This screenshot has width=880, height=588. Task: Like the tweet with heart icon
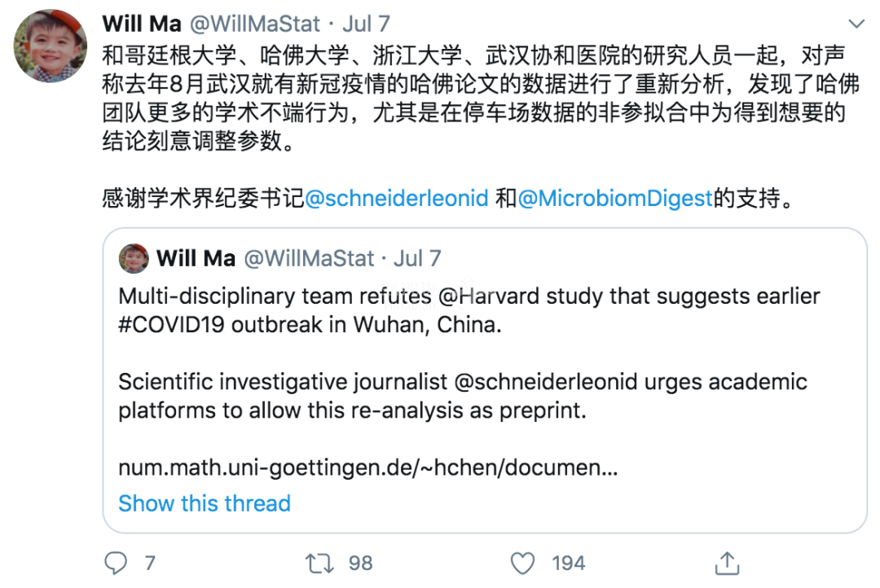(521, 563)
